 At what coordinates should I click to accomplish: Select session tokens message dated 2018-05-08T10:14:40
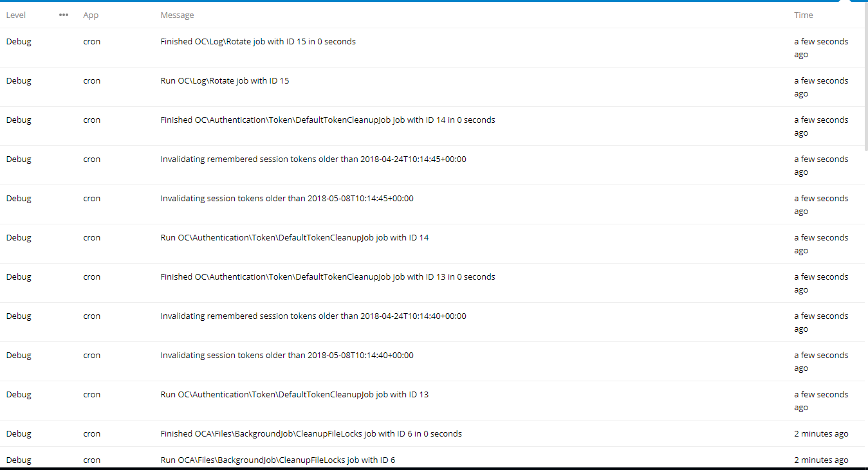click(x=287, y=356)
